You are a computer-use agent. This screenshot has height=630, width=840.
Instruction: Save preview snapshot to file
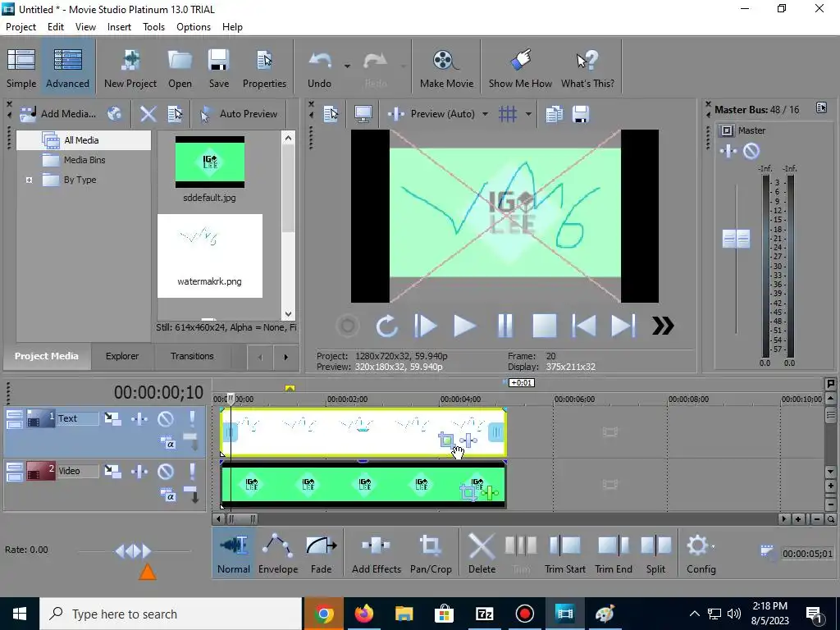pyautogui.click(x=581, y=113)
